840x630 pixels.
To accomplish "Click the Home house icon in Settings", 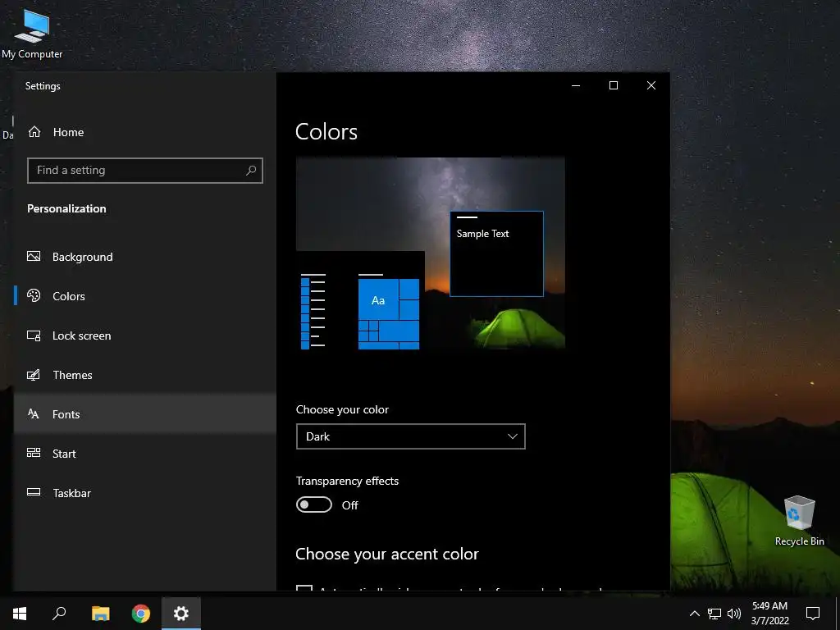I will [34, 132].
